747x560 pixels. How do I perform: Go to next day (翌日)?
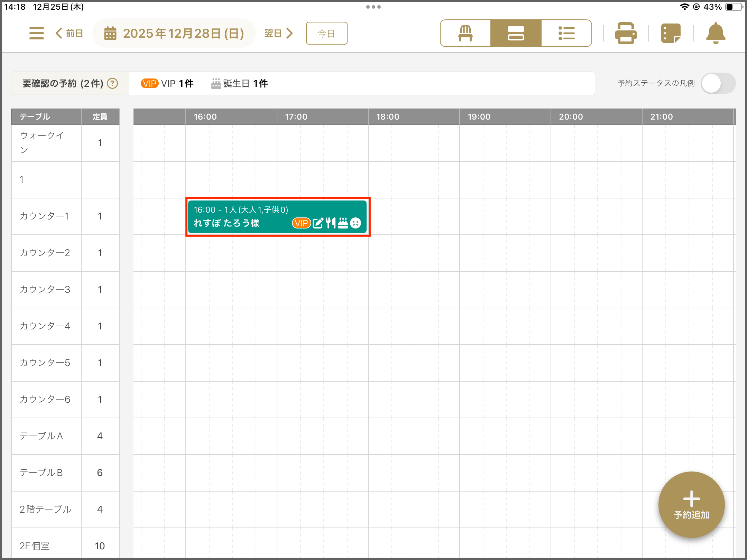pyautogui.click(x=278, y=33)
